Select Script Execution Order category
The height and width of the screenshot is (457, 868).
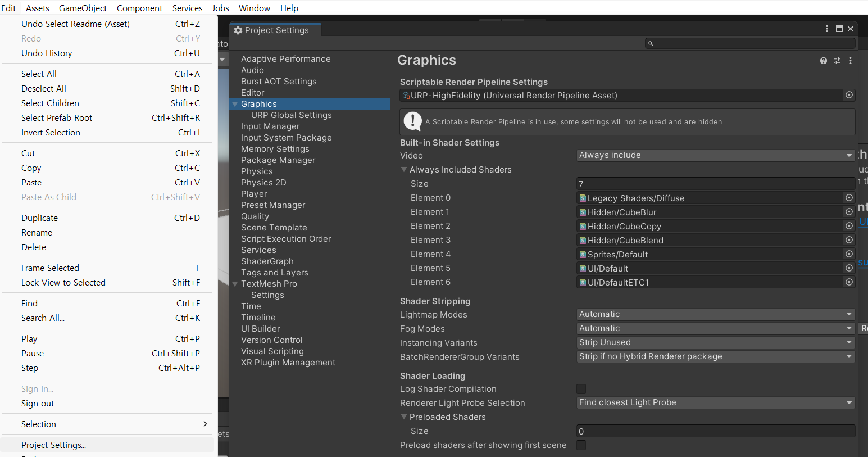(x=286, y=239)
